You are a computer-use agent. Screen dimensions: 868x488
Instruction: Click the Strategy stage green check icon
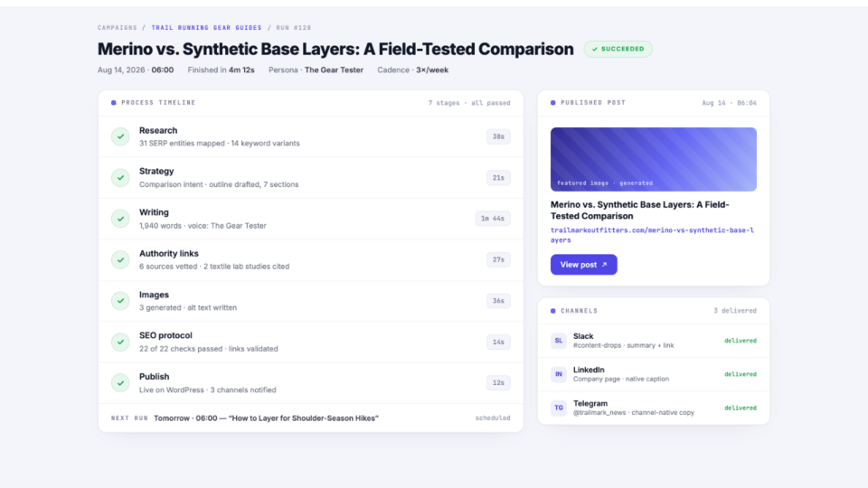coord(120,178)
